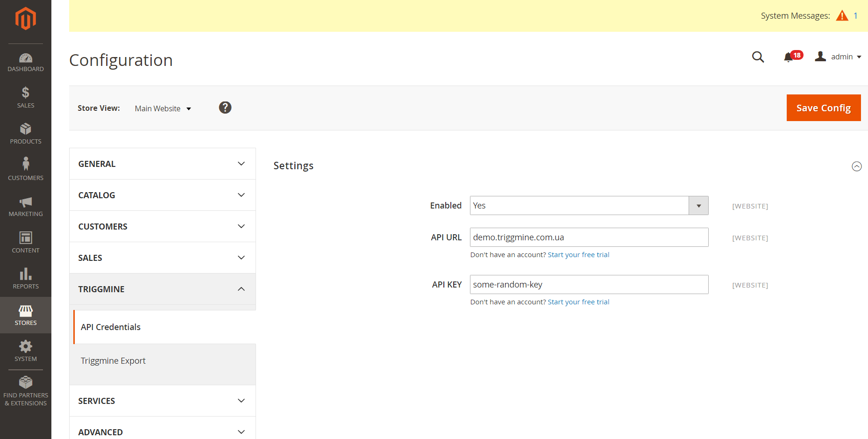Select the API Credentials tab
The image size is (868, 439).
[164, 327]
